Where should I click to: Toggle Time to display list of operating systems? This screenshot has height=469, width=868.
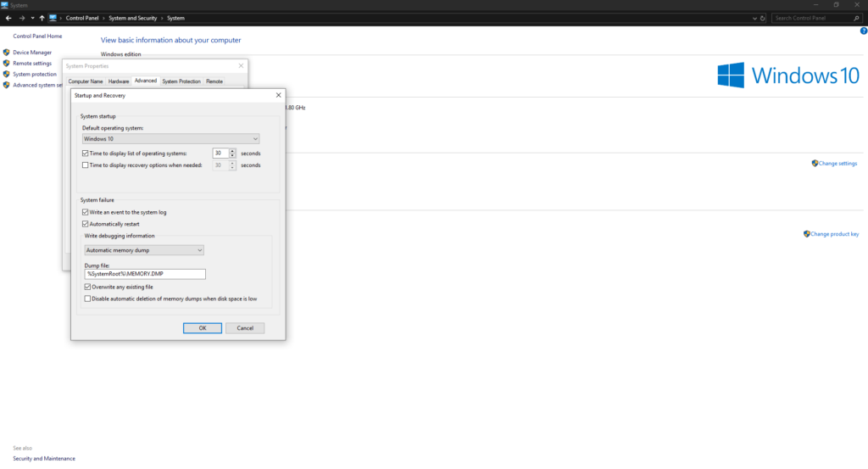[x=86, y=154]
